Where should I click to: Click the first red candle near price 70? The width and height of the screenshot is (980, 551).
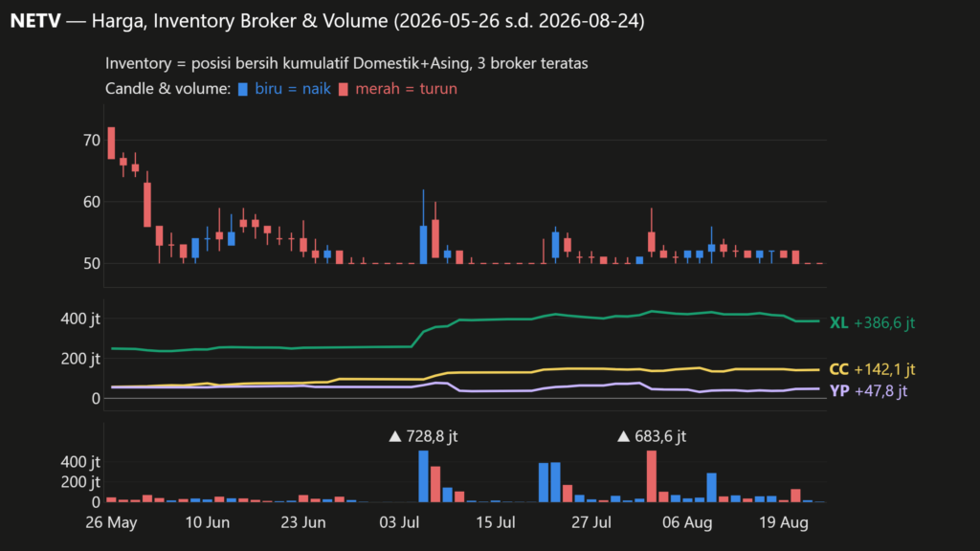coord(111,143)
